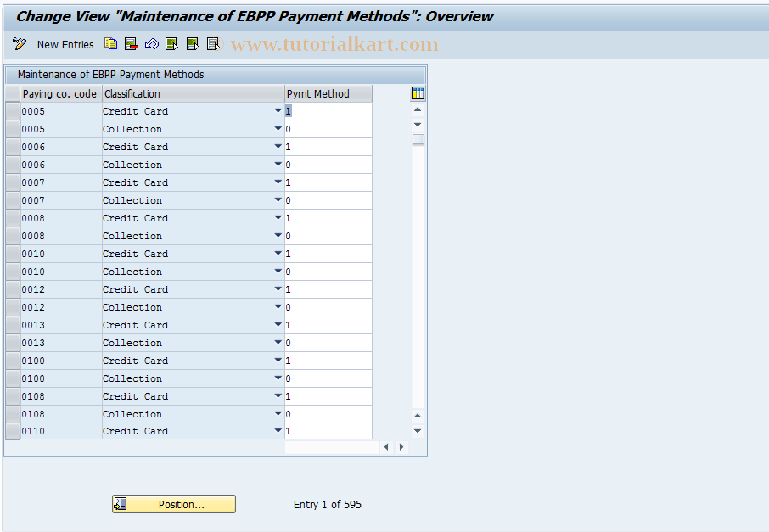Select the row for 0007 Collection
Screen dimensions: 769x532
[x=13, y=200]
